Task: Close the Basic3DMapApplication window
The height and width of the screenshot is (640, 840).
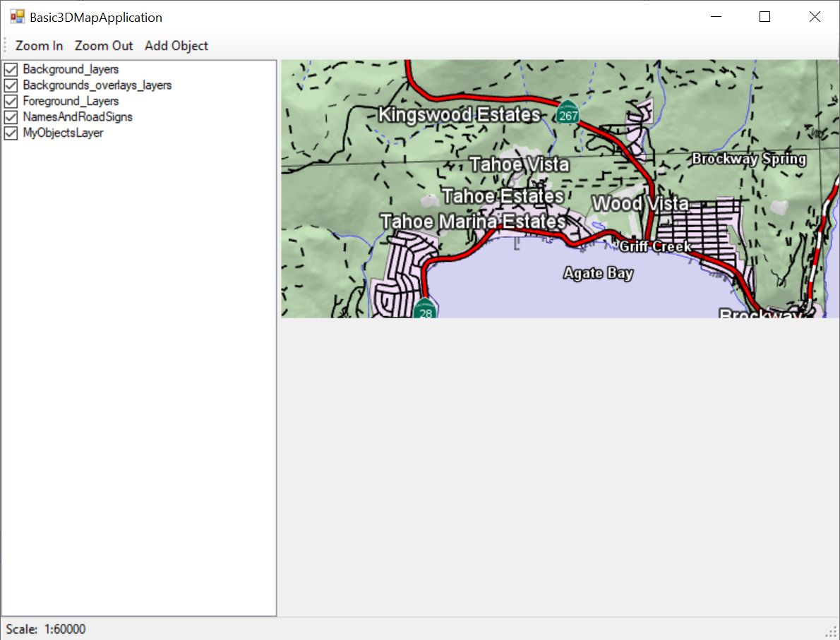Action: [x=815, y=17]
